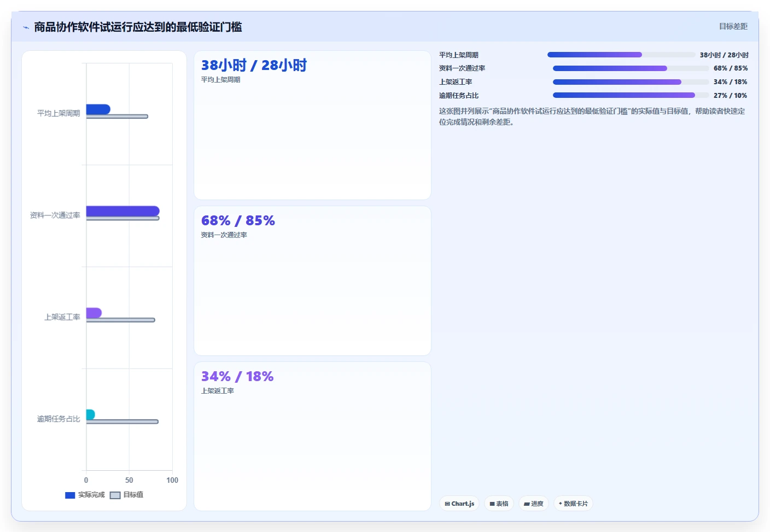The image size is (770, 532).
Task: Click the 逾期任务占比 label in progress list
Action: 458,96
